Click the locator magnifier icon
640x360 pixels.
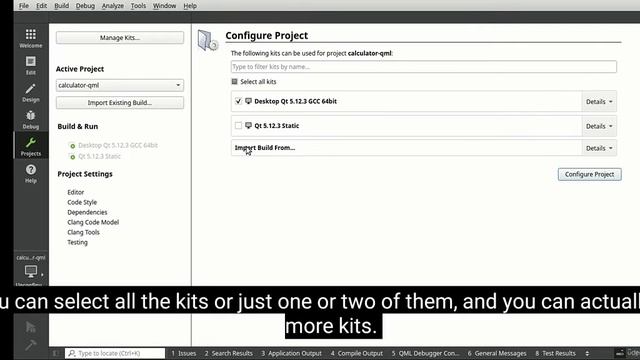click(x=72, y=353)
